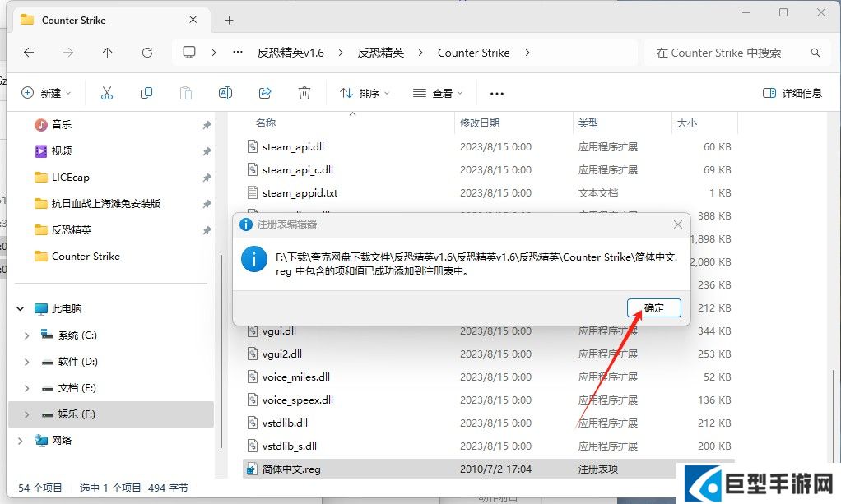Open the see more (...) toolbar menu
Viewport: 841px width, 504px height.
[495, 92]
